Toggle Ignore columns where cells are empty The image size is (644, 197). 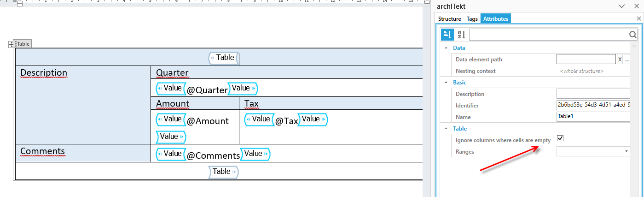(x=560, y=138)
